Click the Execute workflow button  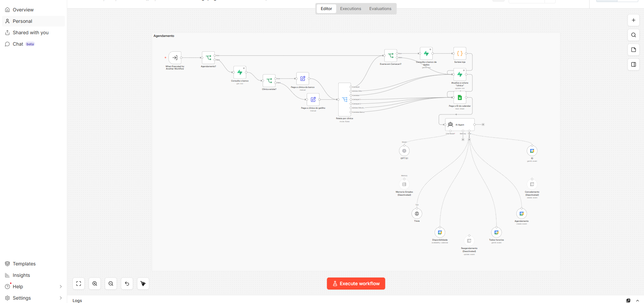coord(356,284)
